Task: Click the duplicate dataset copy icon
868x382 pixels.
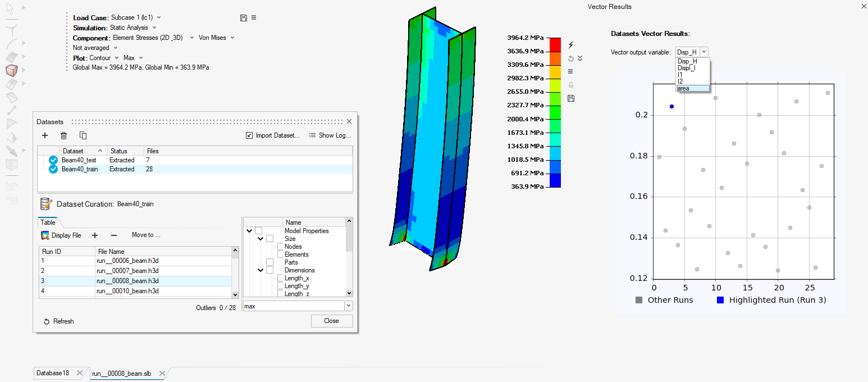Action: click(x=83, y=135)
